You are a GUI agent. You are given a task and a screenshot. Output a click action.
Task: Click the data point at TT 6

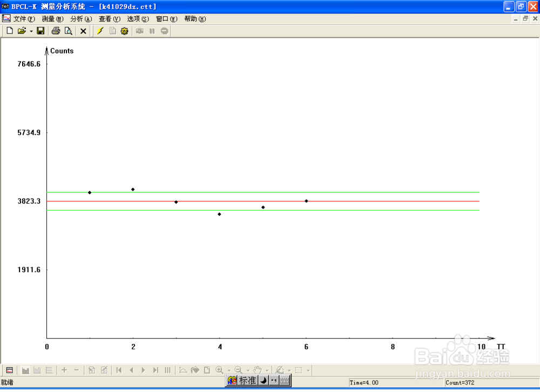pyautogui.click(x=306, y=201)
